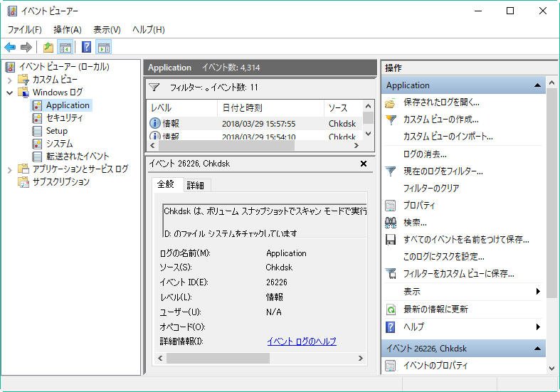The image size is (560, 392).
Task: Toggle the console tree toolbar icon
Action: tap(65, 47)
